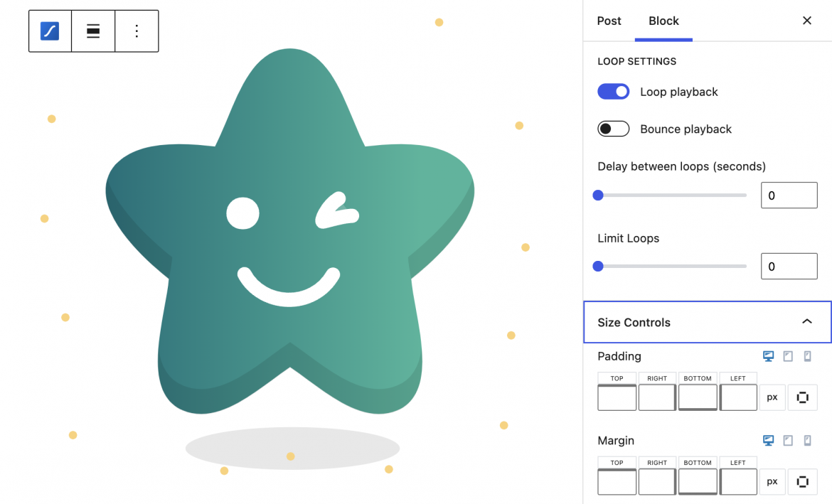This screenshot has width=832, height=504.
Task: Open the block alignment options
Action: (93, 31)
